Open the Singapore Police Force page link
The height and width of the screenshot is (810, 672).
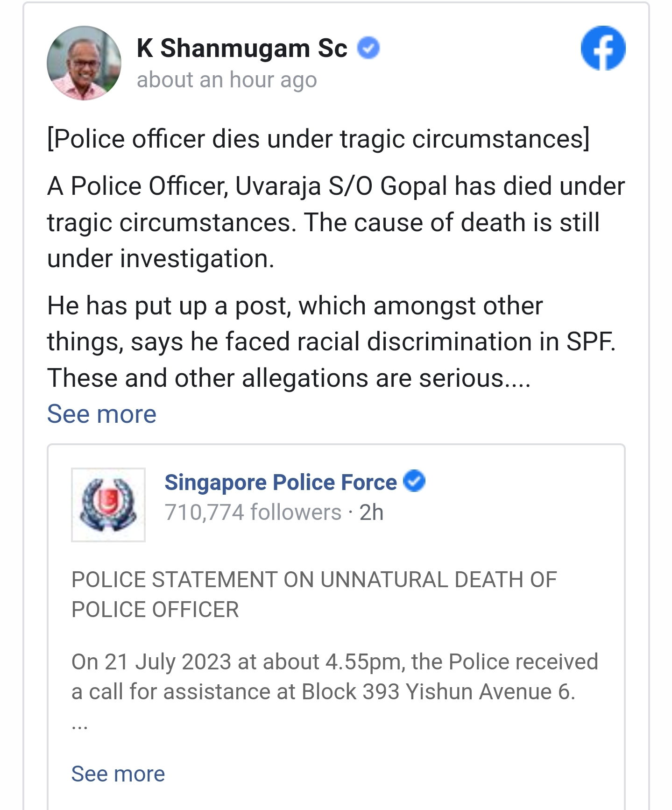(281, 482)
